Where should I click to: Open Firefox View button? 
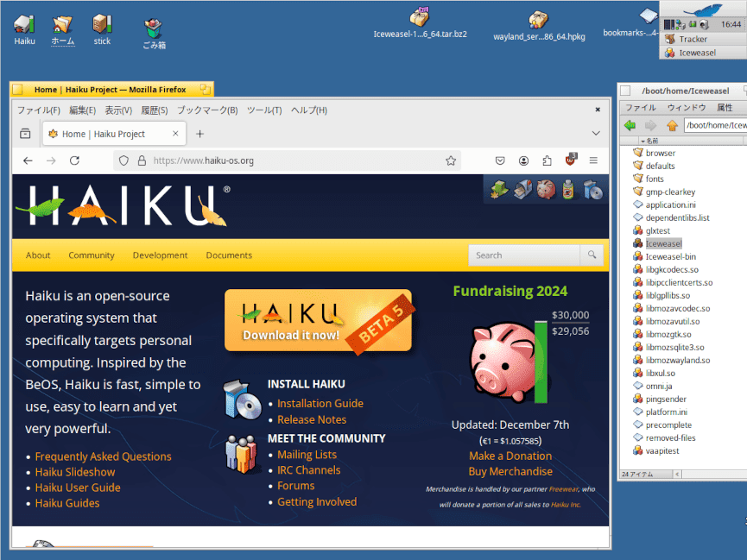tap(25, 134)
